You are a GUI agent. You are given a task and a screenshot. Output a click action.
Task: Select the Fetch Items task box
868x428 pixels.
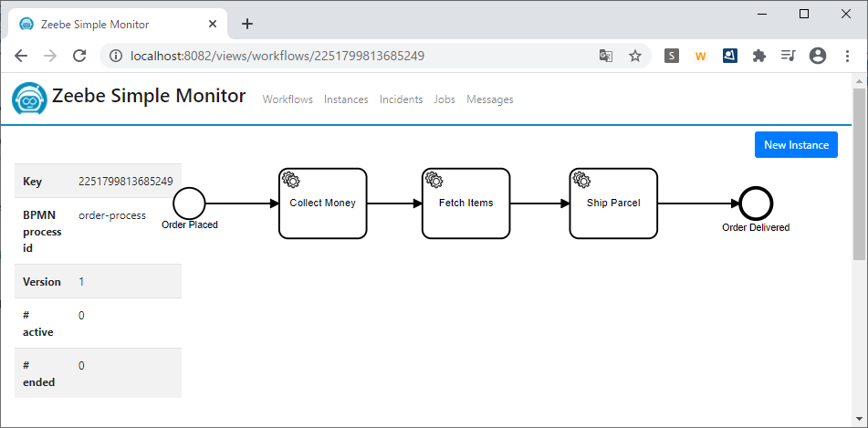click(466, 204)
